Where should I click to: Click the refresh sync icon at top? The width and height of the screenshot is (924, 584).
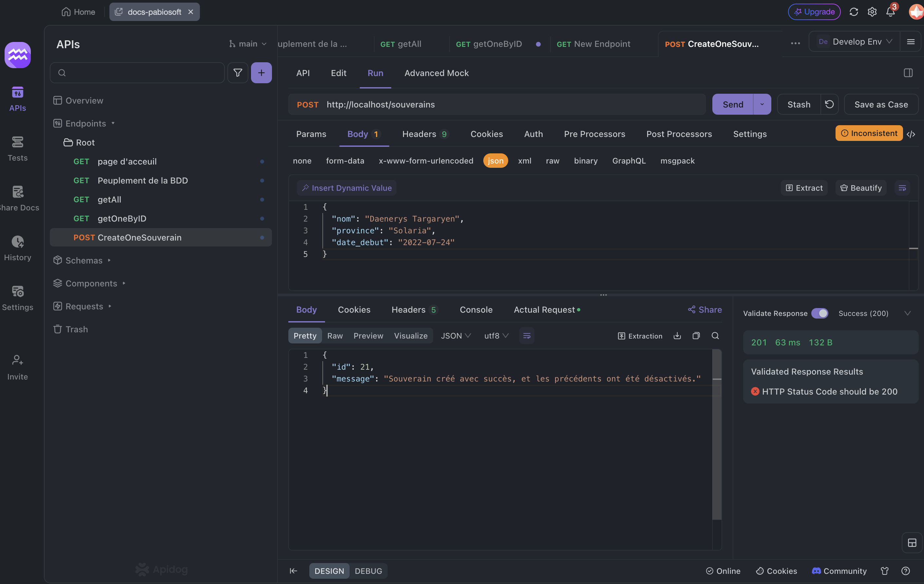[x=854, y=12]
